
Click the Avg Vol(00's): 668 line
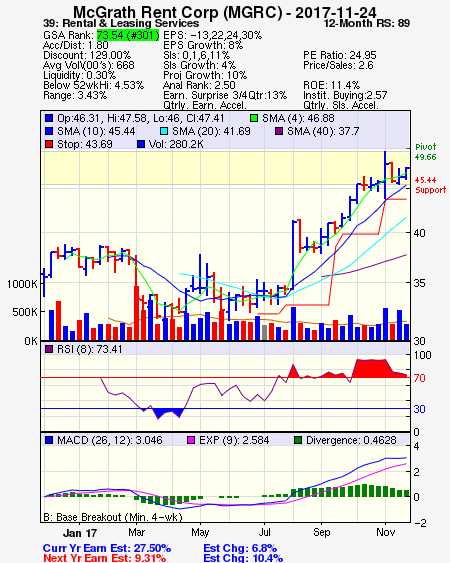89,65
